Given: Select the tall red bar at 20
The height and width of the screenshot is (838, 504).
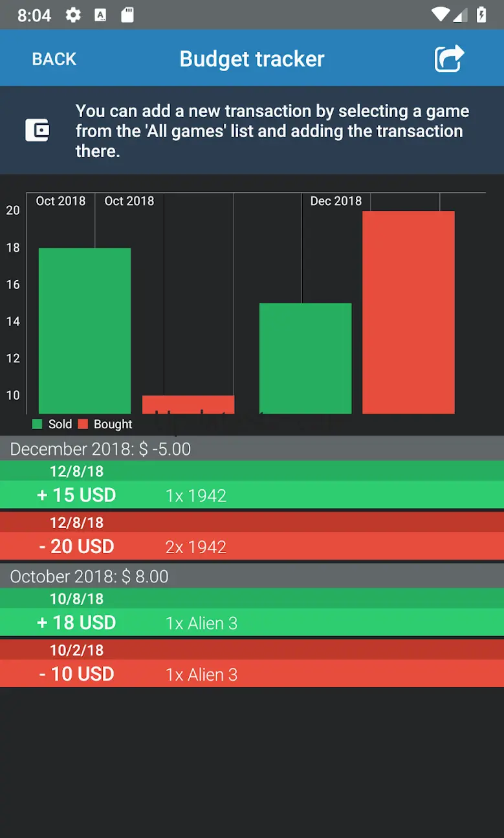Looking at the screenshot, I should coord(408,313).
